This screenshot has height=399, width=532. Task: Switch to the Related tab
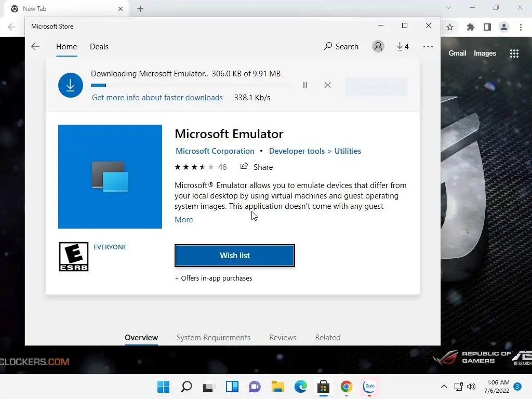(x=328, y=338)
